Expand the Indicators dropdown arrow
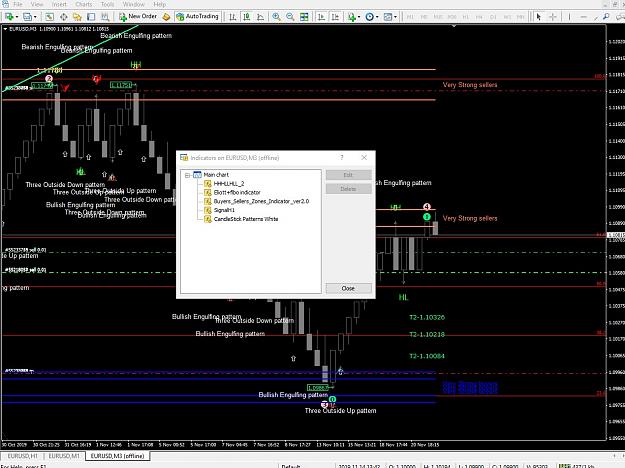The width and height of the screenshot is (625, 468). pyautogui.click(x=359, y=17)
